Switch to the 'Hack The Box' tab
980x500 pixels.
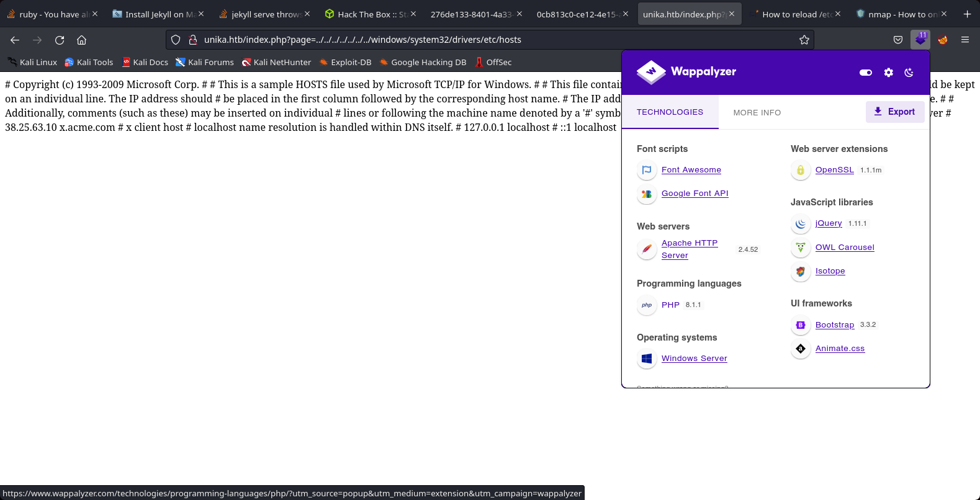(370, 14)
